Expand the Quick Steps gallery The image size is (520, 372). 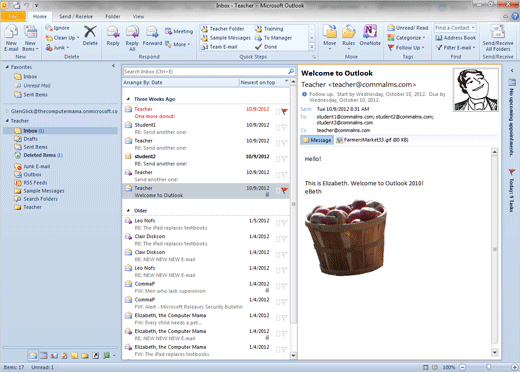click(312, 47)
